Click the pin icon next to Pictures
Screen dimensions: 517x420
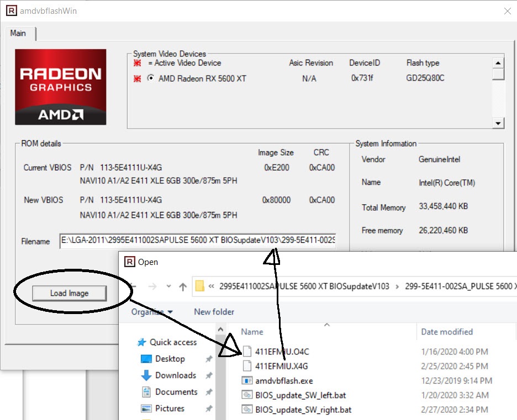pyautogui.click(x=209, y=408)
